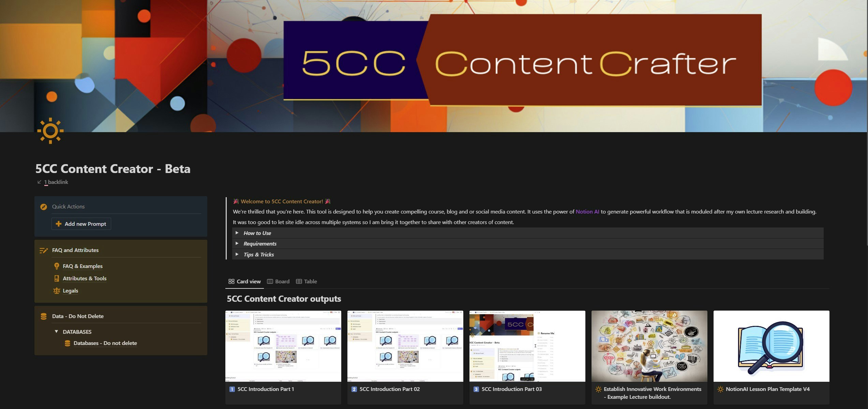
Task: Open the Legals page link
Action: [71, 291]
